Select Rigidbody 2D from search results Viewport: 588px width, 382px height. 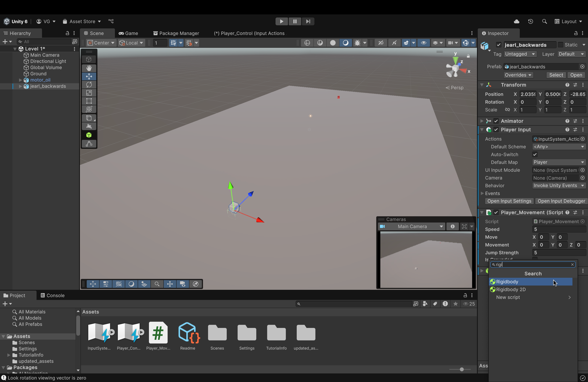pos(530,290)
